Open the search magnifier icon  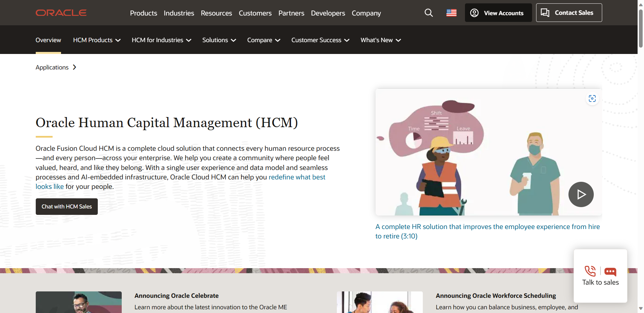[429, 13]
